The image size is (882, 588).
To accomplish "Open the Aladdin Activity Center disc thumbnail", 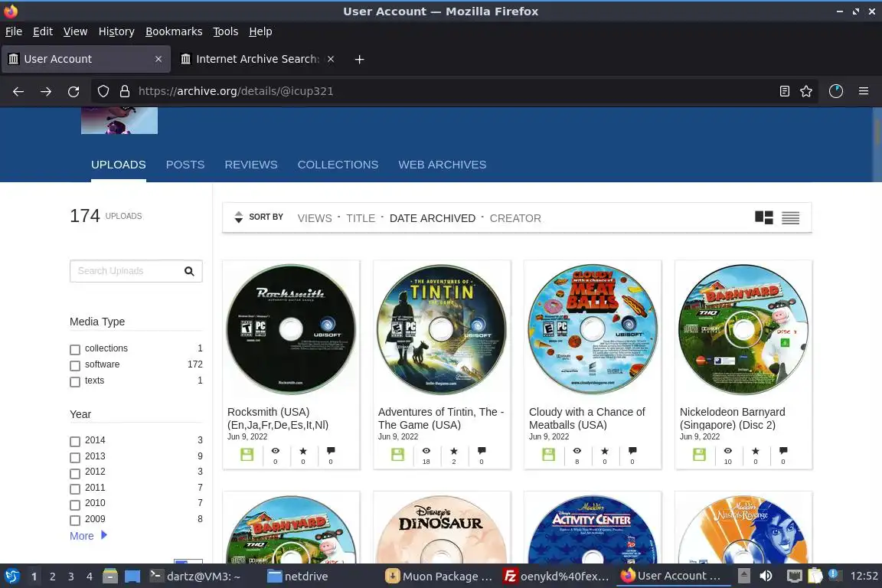I will 593,529.
